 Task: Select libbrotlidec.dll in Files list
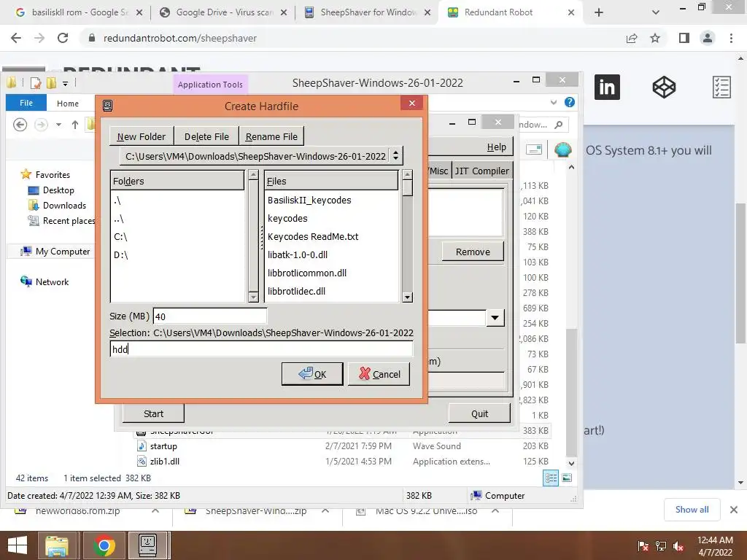point(296,291)
